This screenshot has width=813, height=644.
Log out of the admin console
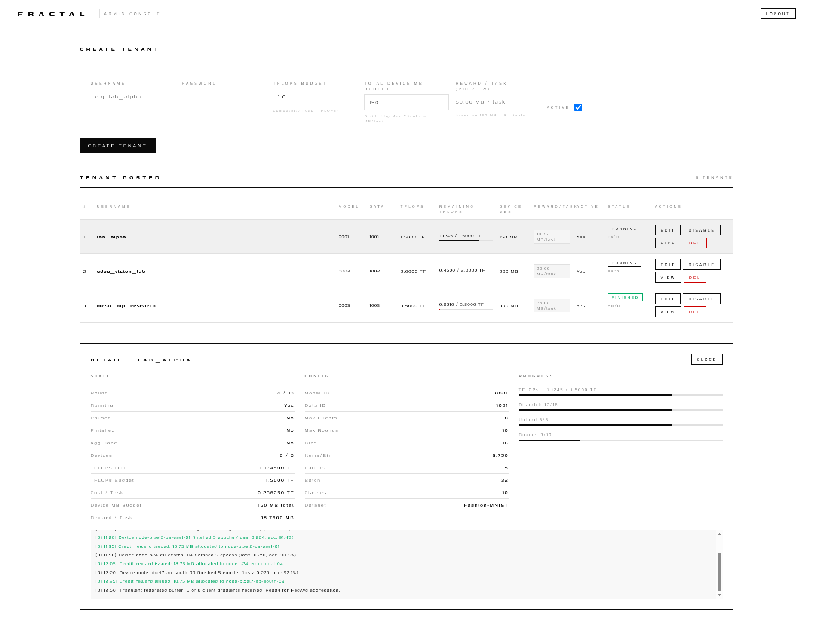point(778,14)
